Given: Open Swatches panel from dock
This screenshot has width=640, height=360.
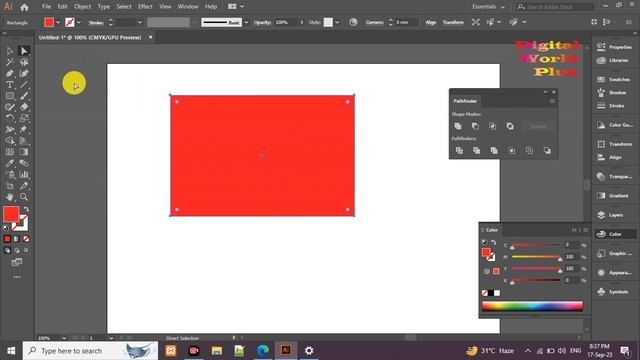Looking at the screenshot, I should [614, 79].
